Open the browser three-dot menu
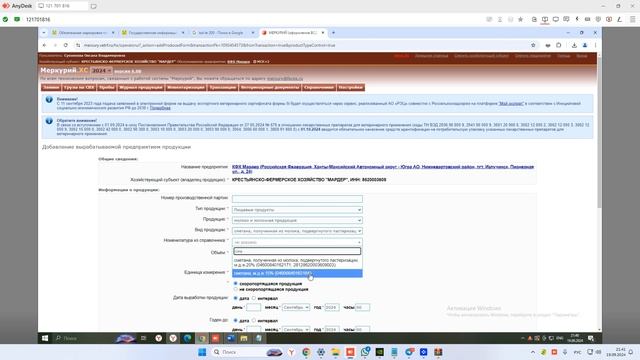 (595, 45)
